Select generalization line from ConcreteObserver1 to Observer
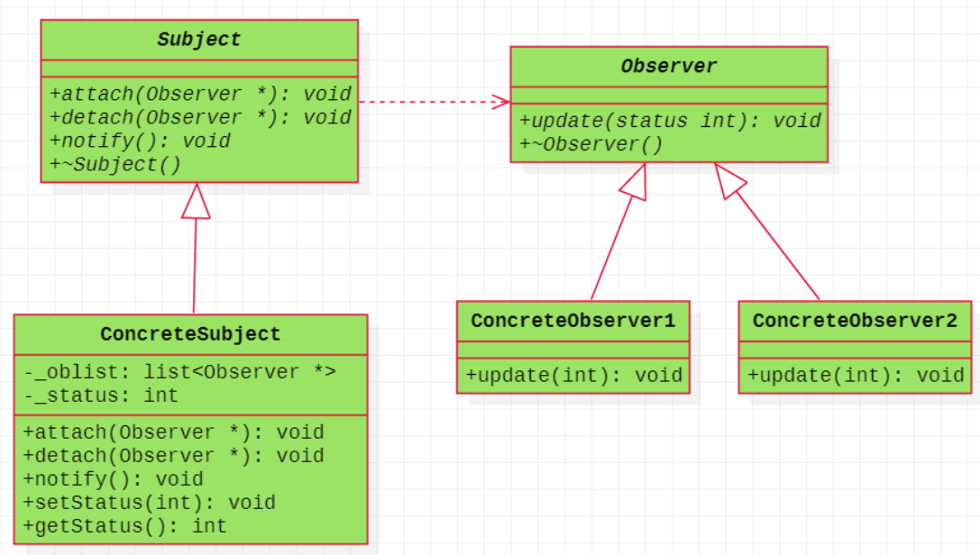This screenshot has width=980, height=555. 618,232
